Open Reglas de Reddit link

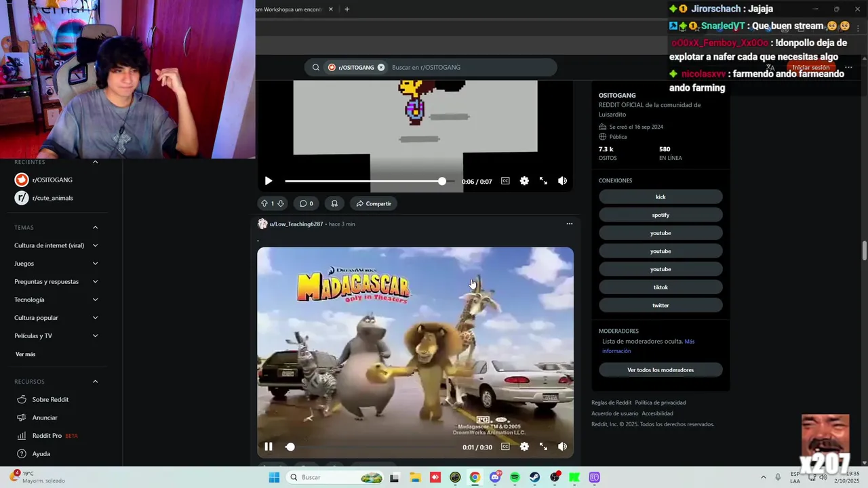(x=611, y=403)
